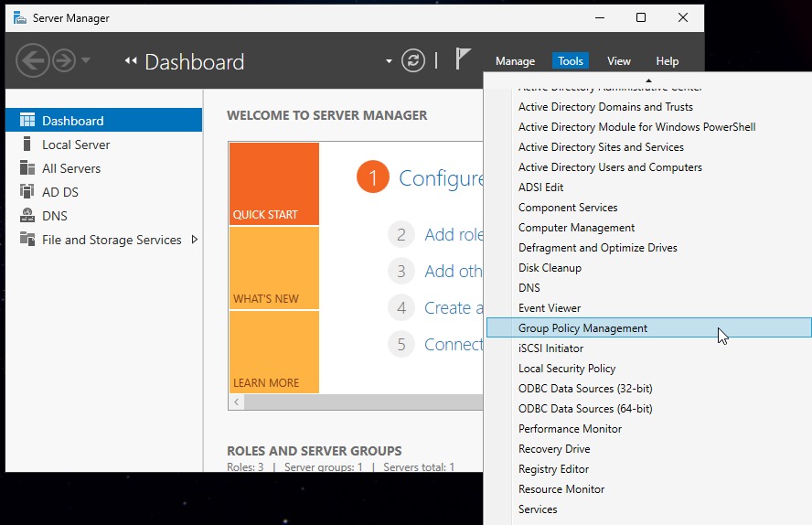Screen dimensions: 812x525
Task: Click the File and Storage Services icon
Action: [x=27, y=239]
